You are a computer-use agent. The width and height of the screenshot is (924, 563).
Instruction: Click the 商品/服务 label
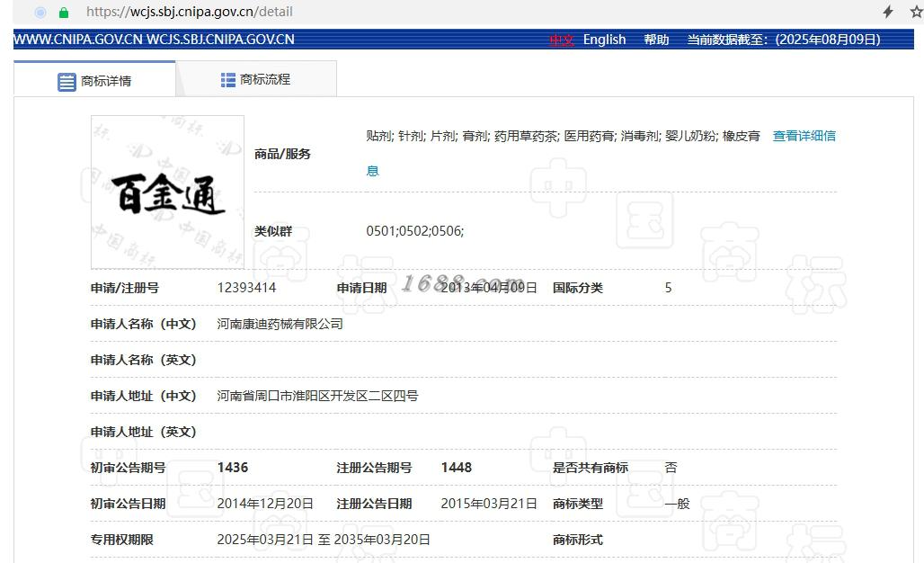[282, 154]
